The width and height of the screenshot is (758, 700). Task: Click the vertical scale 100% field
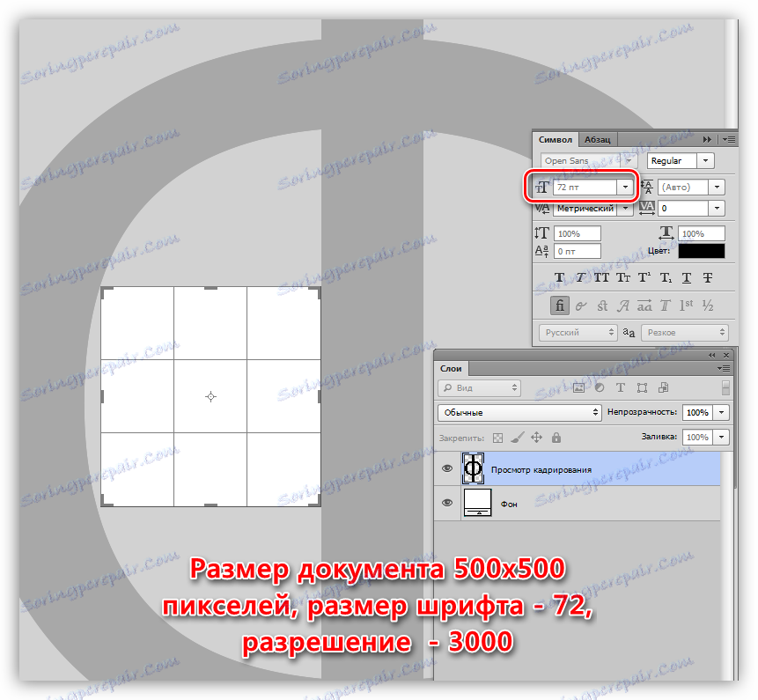point(578,233)
